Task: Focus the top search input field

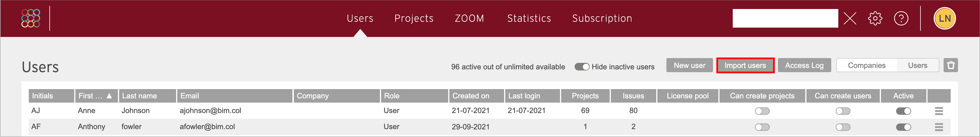Action: 785,18
